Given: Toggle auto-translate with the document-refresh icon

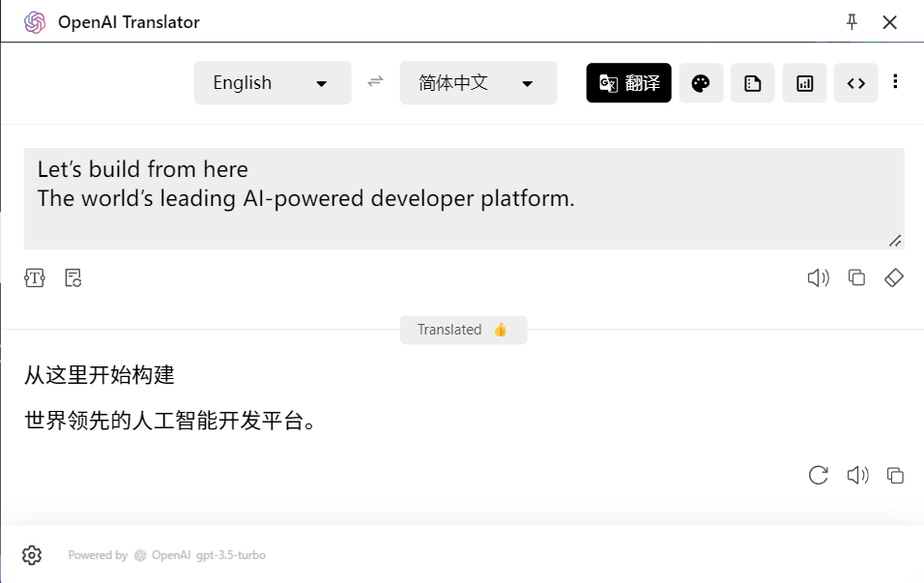Looking at the screenshot, I should [x=73, y=277].
